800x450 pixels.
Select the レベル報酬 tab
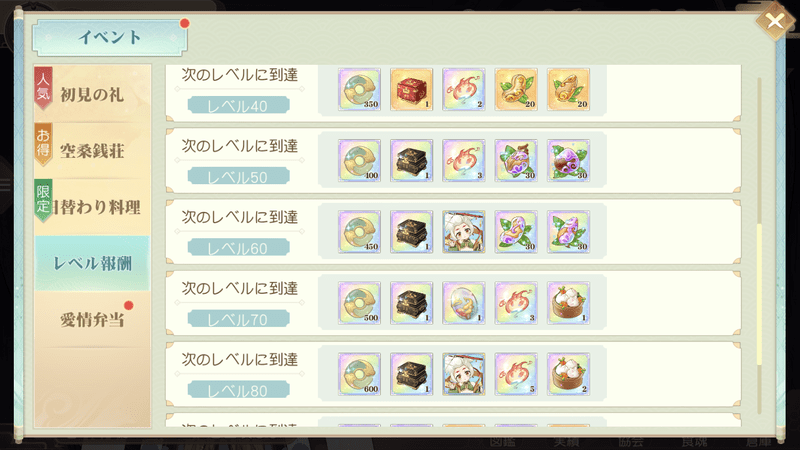(92, 263)
